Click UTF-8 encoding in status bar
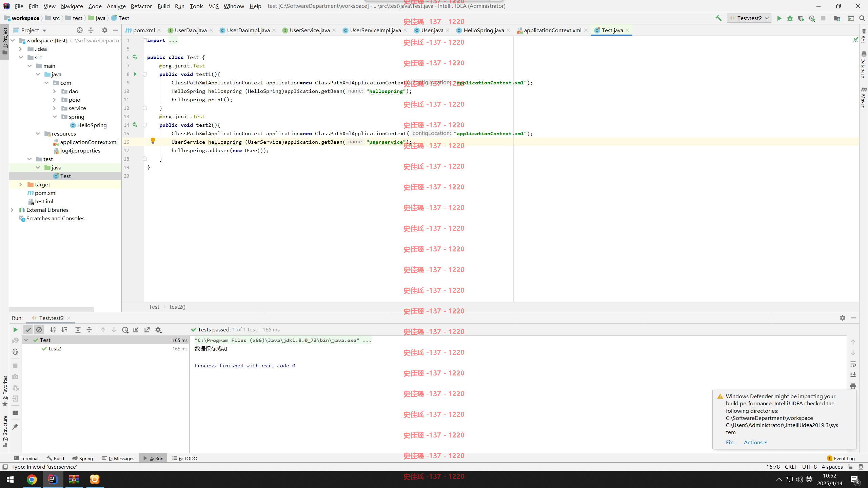The image size is (868, 488). coord(809,467)
